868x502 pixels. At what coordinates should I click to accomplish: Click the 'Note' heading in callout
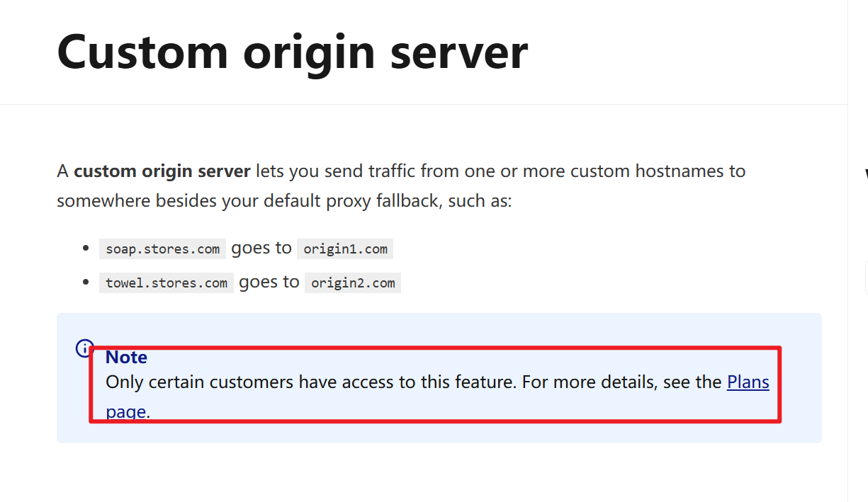tap(127, 357)
